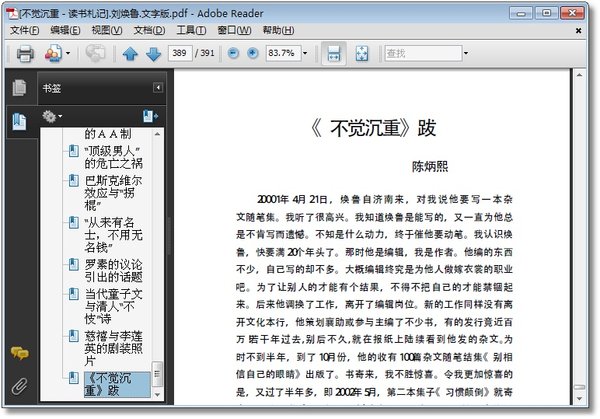Zoom out with the minus button
Viewport: 600px width, 419px height.
(233, 53)
